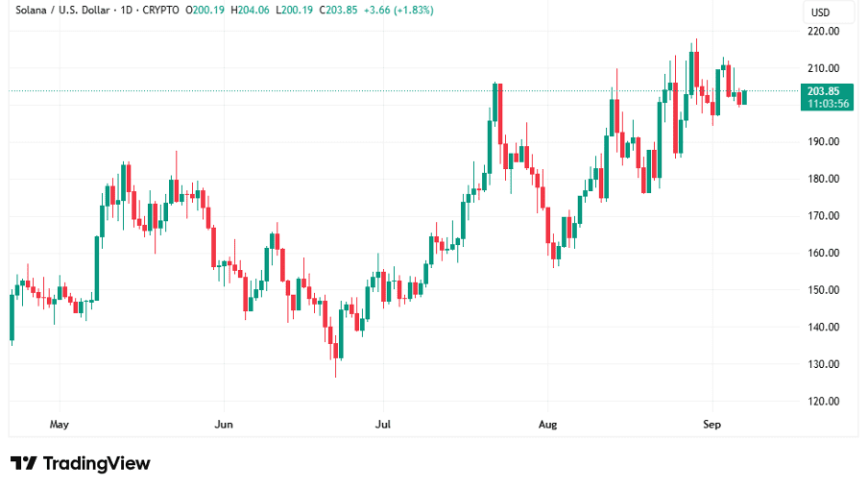The height and width of the screenshot is (490, 868).
Task: Click the Sep label on time axis
Action: click(711, 423)
